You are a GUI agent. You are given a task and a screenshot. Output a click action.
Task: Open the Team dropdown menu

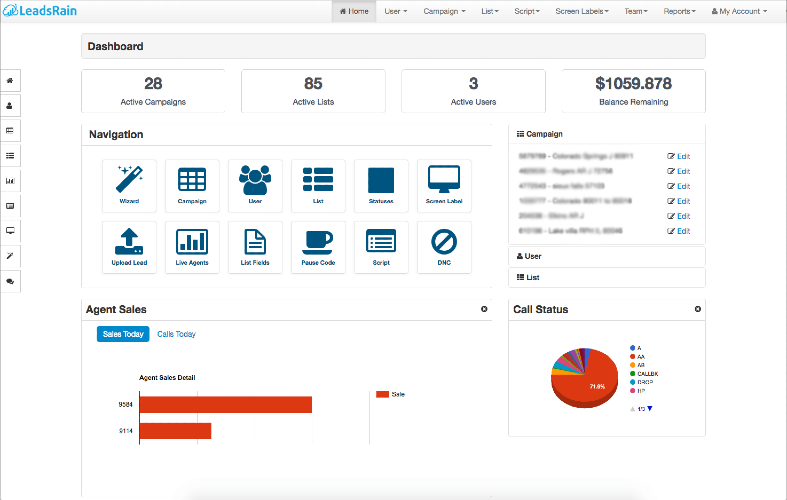click(636, 11)
